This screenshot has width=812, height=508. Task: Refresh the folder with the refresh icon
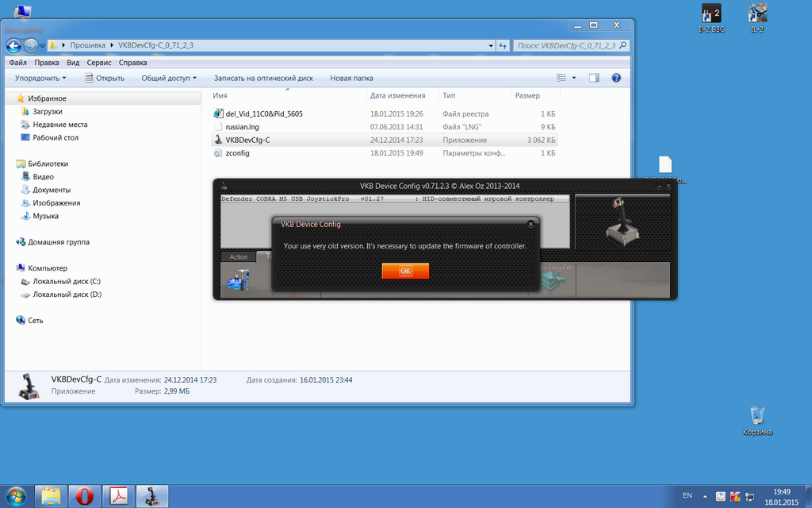tap(502, 45)
